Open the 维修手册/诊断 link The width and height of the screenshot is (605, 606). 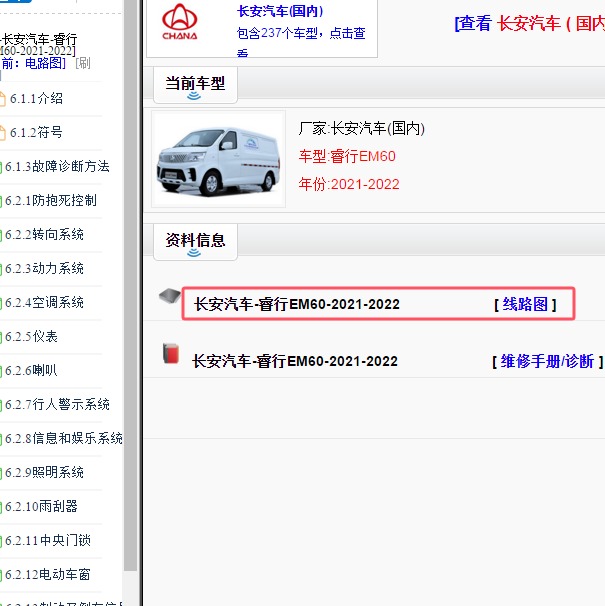pos(547,362)
